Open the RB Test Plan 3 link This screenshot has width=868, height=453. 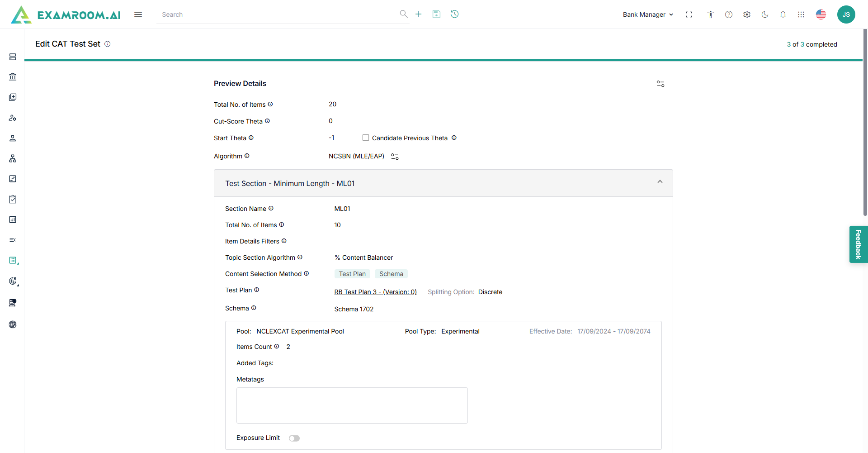tap(375, 292)
